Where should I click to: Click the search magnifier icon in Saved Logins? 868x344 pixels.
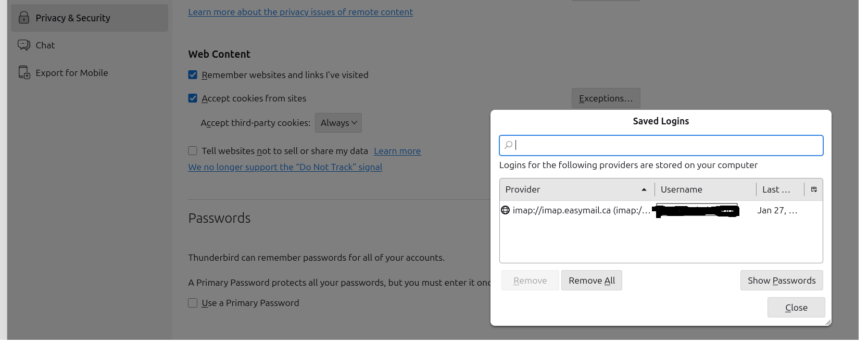508,145
